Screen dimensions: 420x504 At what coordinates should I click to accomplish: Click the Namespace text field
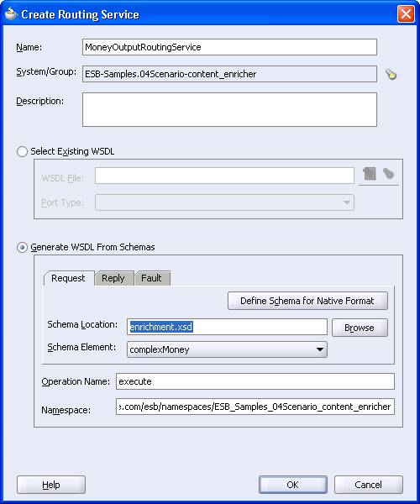[255, 407]
